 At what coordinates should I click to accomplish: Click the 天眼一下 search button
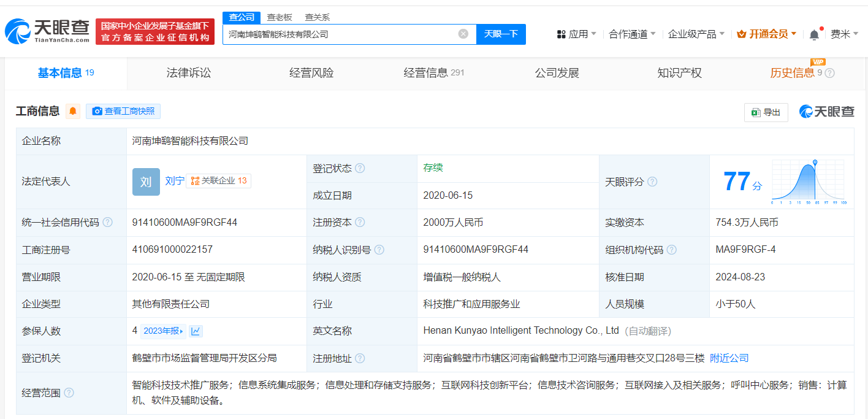501,34
